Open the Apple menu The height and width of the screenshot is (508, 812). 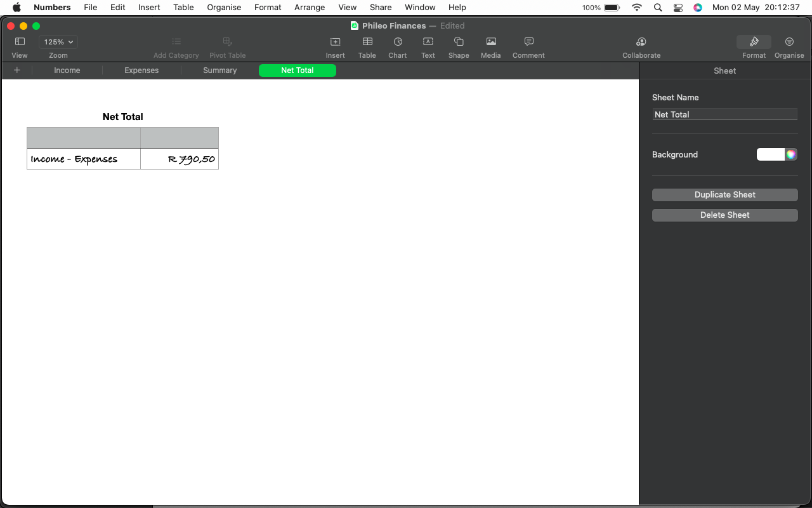tap(17, 8)
